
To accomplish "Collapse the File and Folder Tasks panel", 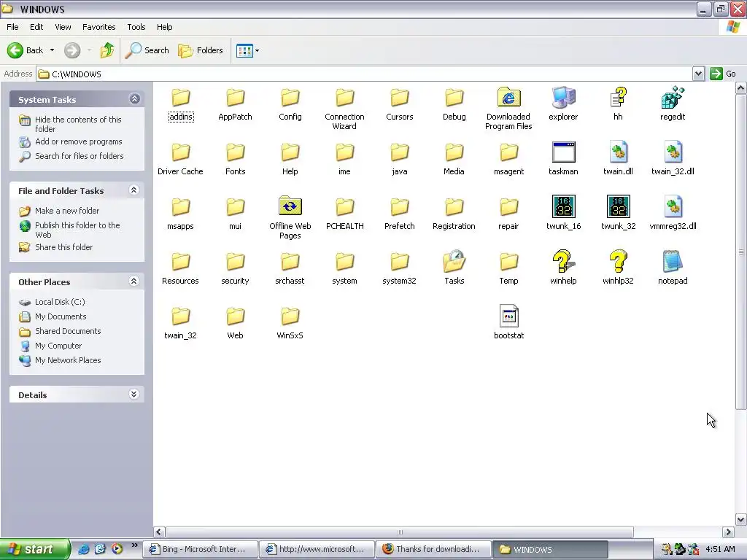I will [134, 190].
